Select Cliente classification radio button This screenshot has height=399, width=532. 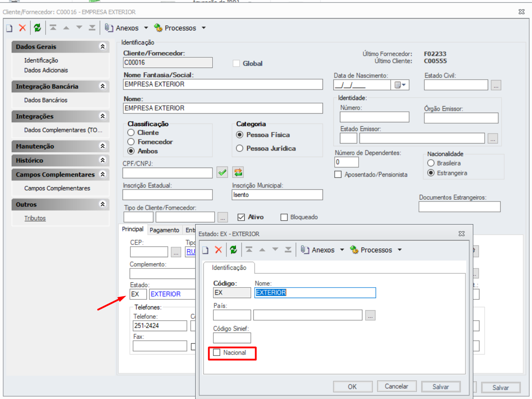[130, 133]
